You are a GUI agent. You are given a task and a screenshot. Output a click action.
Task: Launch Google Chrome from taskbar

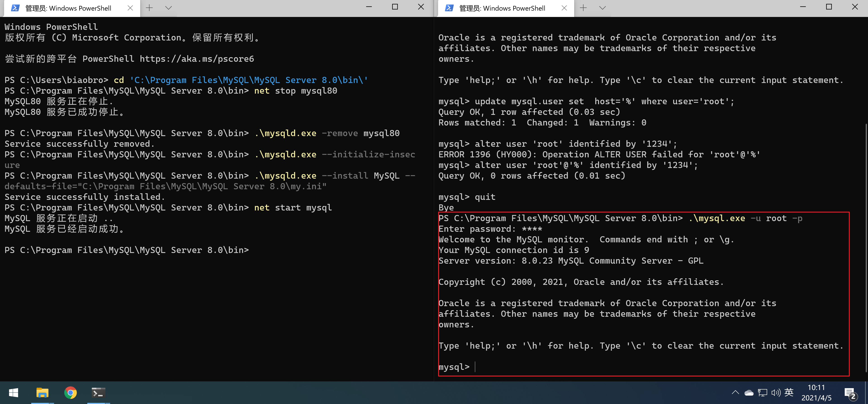70,393
